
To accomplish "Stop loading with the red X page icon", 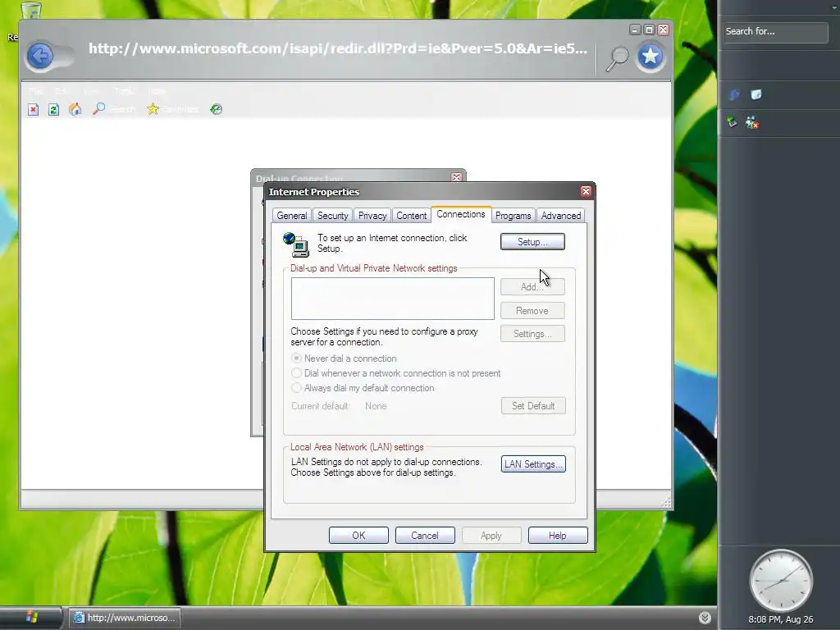I will (x=33, y=110).
